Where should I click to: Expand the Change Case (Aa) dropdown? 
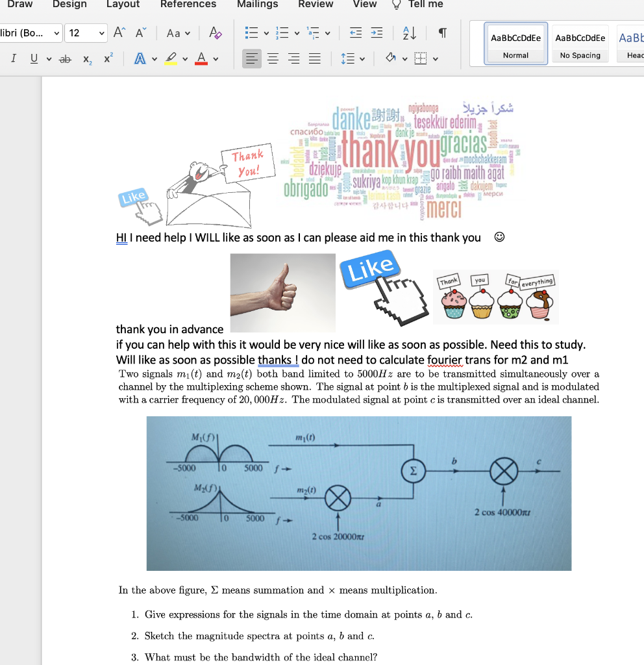(x=177, y=33)
